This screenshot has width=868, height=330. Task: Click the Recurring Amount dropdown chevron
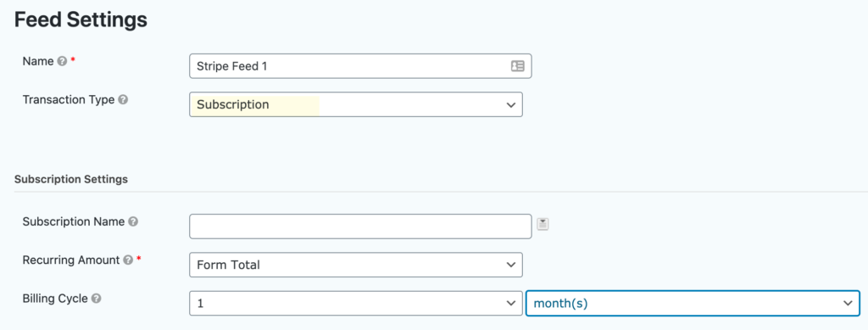tap(511, 266)
